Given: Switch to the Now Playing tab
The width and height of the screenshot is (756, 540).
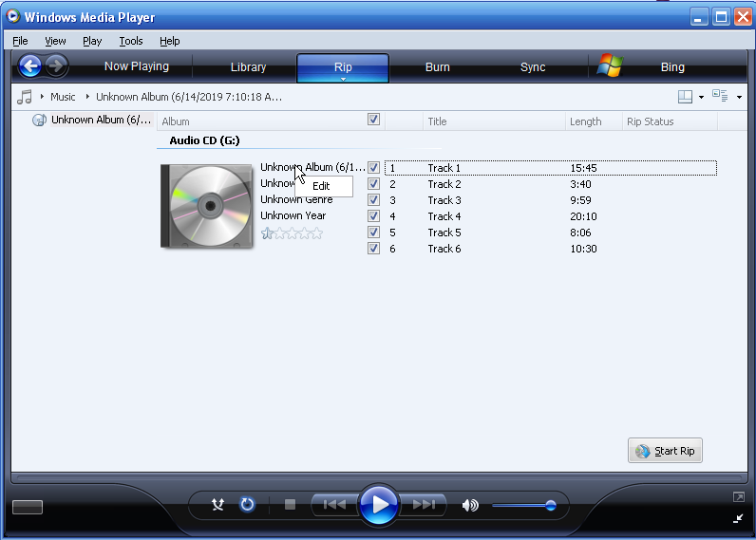Looking at the screenshot, I should point(137,66).
